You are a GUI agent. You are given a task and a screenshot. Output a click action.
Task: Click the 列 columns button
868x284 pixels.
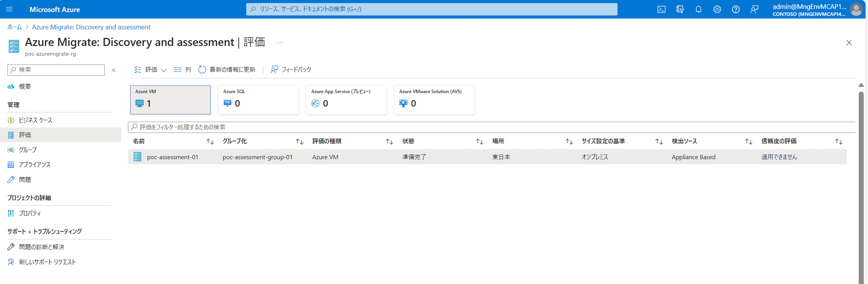click(182, 70)
